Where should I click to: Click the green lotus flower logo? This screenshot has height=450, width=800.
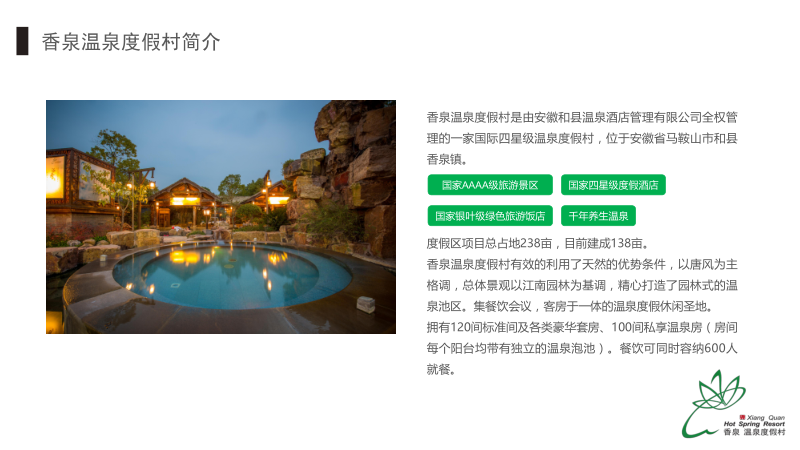714,403
